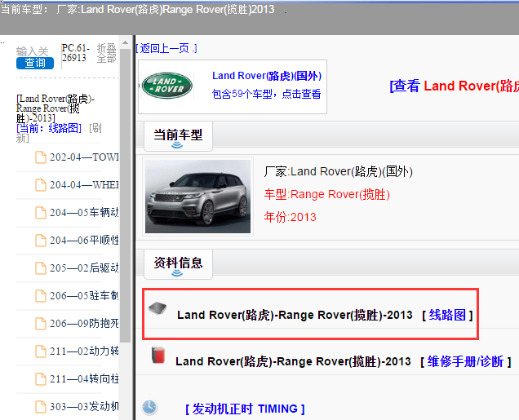
Task: Open tree item 303—03发动机
Action: click(x=84, y=406)
